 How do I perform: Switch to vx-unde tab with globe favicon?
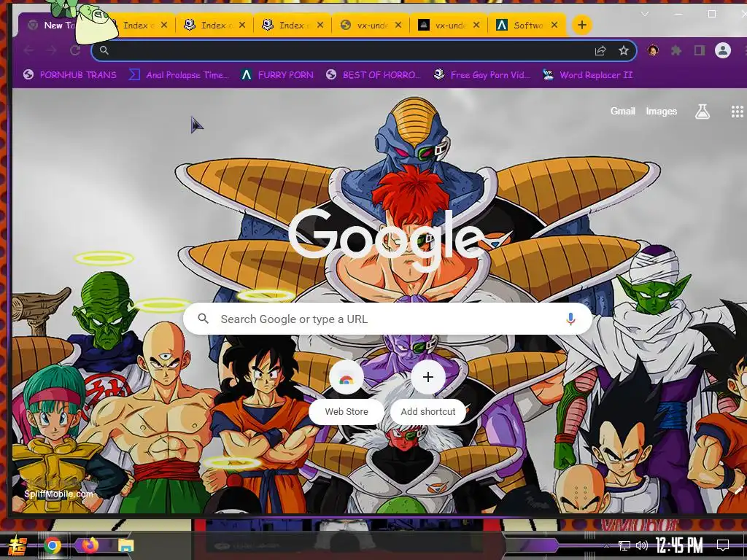pos(371,26)
